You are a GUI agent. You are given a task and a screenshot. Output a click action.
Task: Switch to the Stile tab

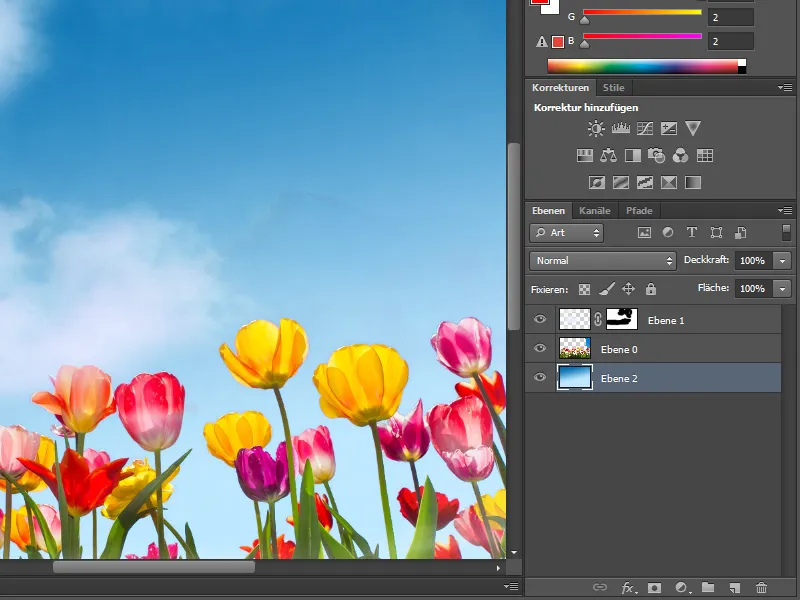coord(613,88)
